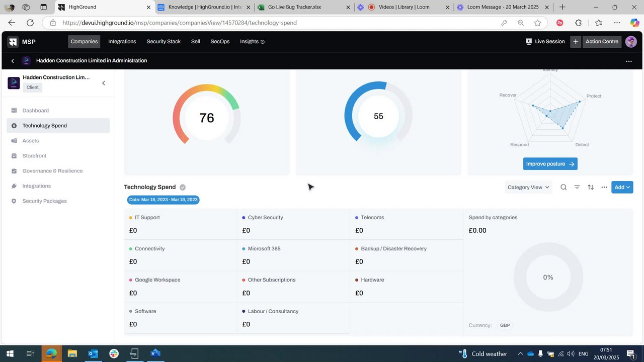644x362 pixels.
Task: Click the Integrations sidebar icon
Action: click(x=14, y=186)
